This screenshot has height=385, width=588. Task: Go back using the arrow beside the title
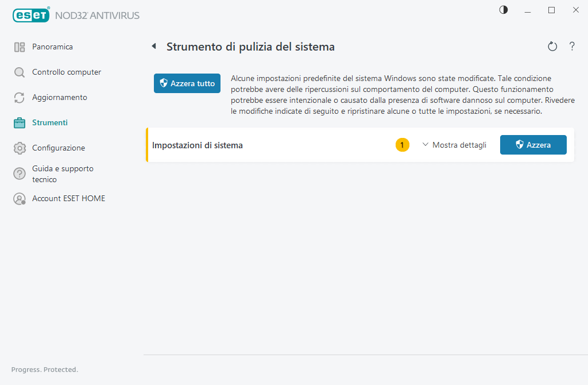click(x=153, y=46)
